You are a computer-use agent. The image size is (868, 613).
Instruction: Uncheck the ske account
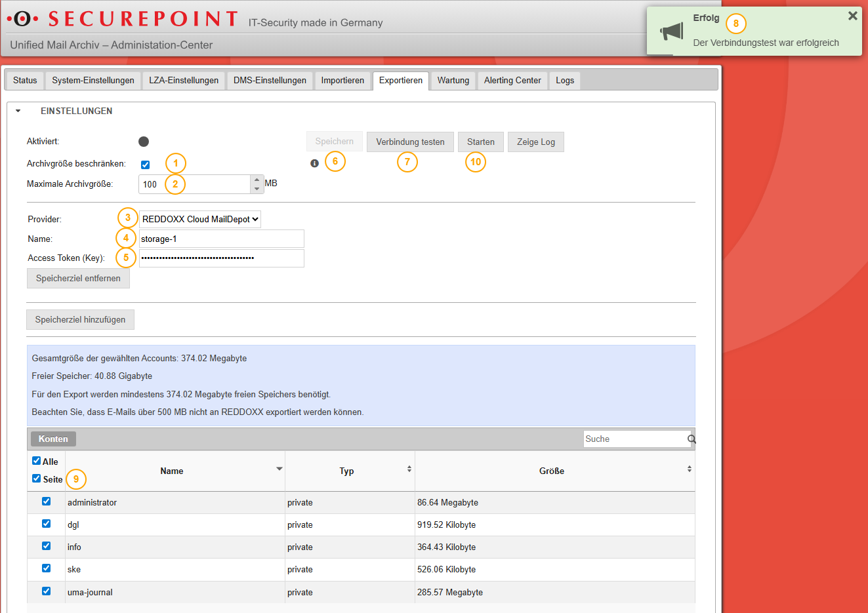(x=46, y=568)
